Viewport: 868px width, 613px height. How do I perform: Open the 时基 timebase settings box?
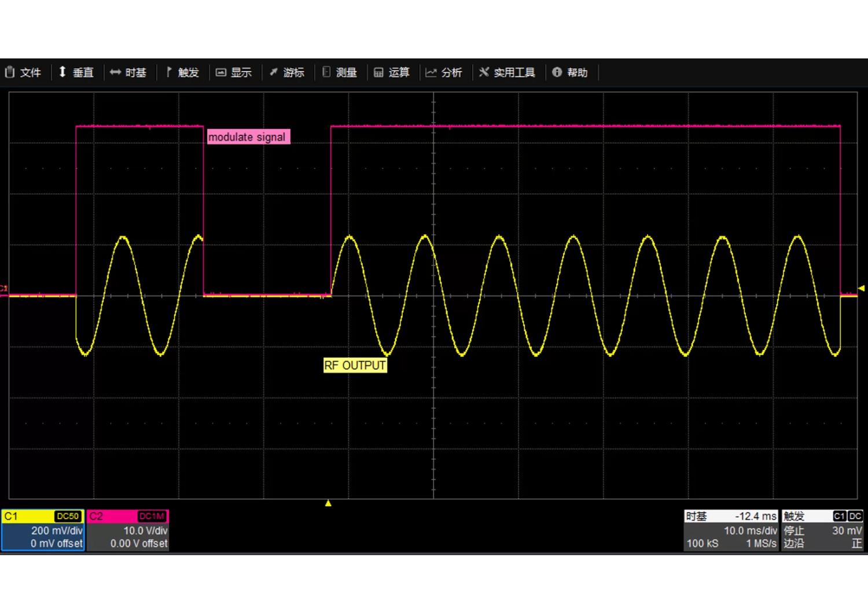point(731,530)
